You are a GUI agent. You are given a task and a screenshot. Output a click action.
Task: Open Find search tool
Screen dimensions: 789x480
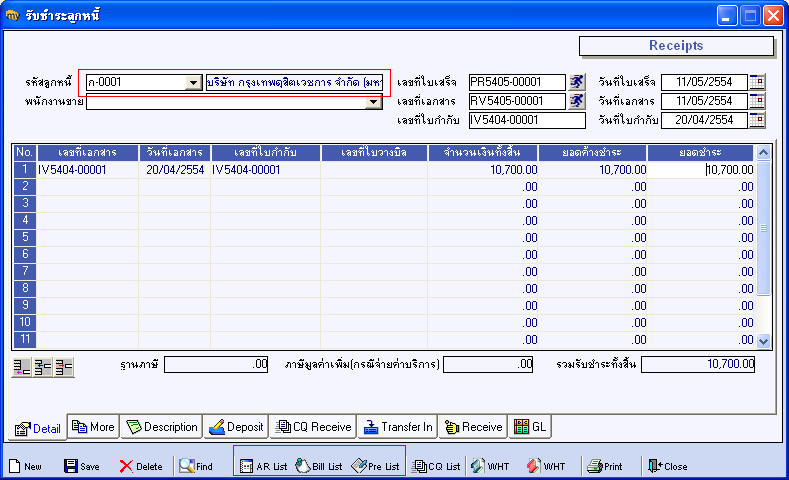(196, 466)
